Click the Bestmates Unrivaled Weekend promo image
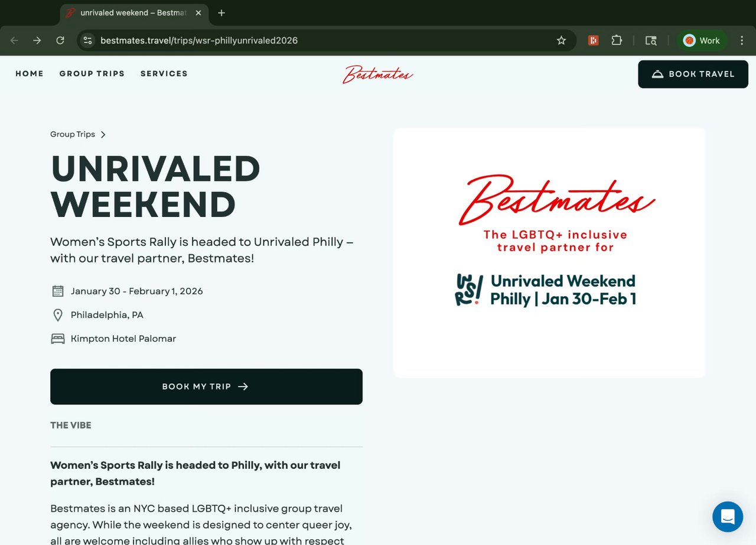Screen dimensions: 756x545 [x=549, y=253]
